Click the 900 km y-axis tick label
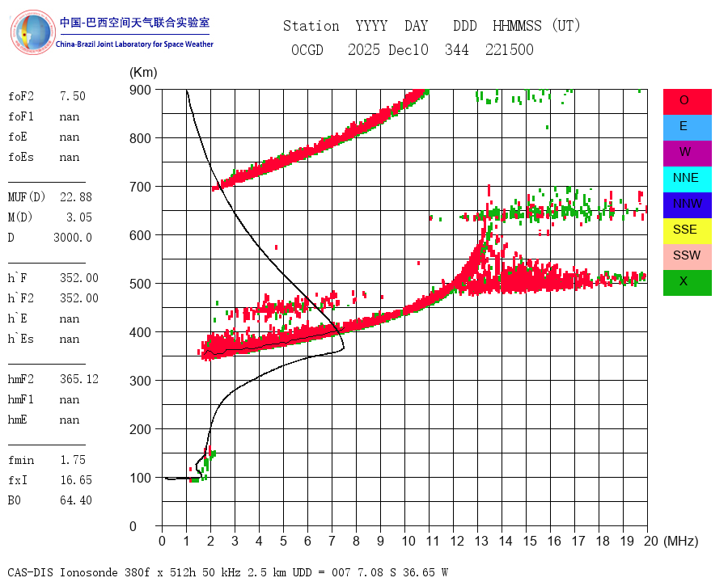 (x=140, y=90)
